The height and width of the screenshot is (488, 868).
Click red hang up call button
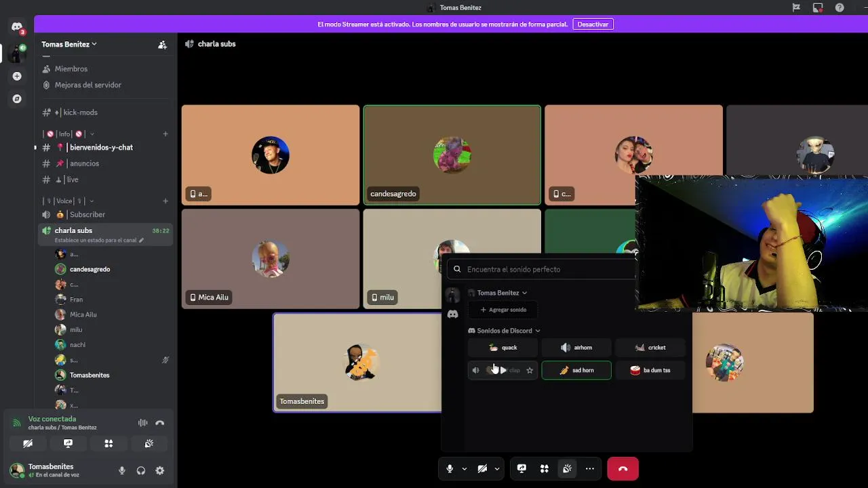pyautogui.click(x=623, y=468)
